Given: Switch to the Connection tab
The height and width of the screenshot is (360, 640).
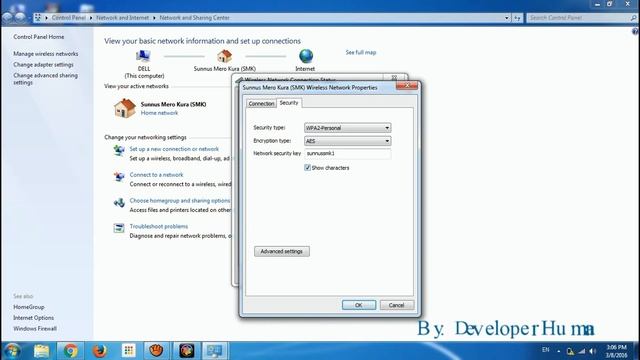Looking at the screenshot, I should point(261,104).
